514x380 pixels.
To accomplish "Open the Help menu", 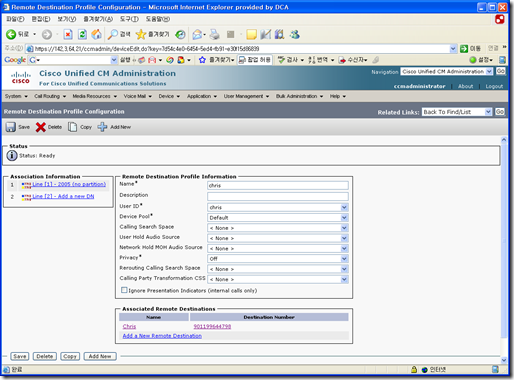I will (x=338, y=96).
